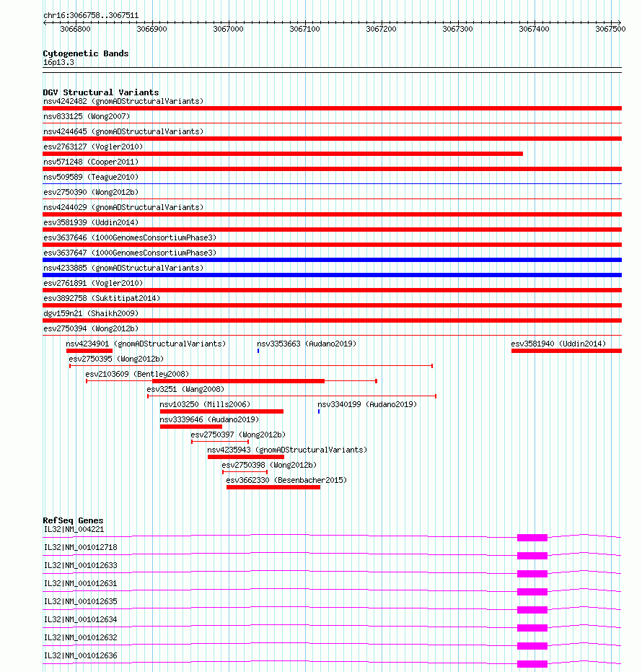The height and width of the screenshot is (672, 642).
Task: Click the right arrow of the ruler
Action: pyautogui.click(x=619, y=22)
